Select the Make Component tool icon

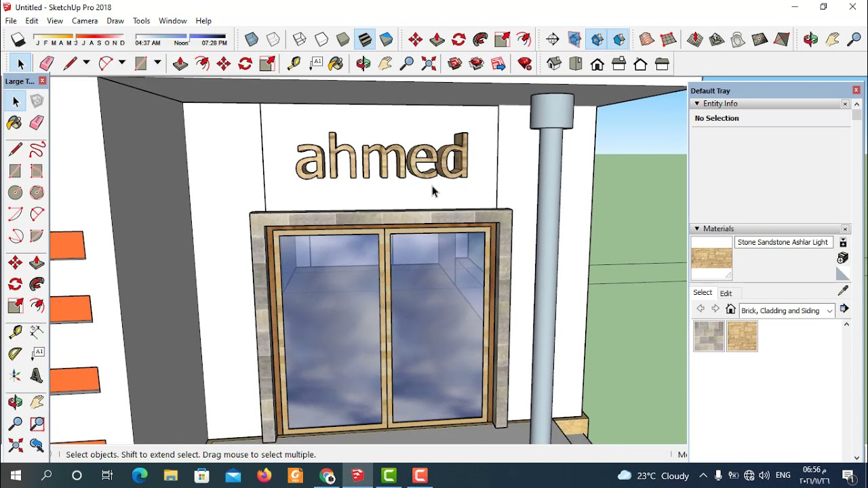point(37,101)
